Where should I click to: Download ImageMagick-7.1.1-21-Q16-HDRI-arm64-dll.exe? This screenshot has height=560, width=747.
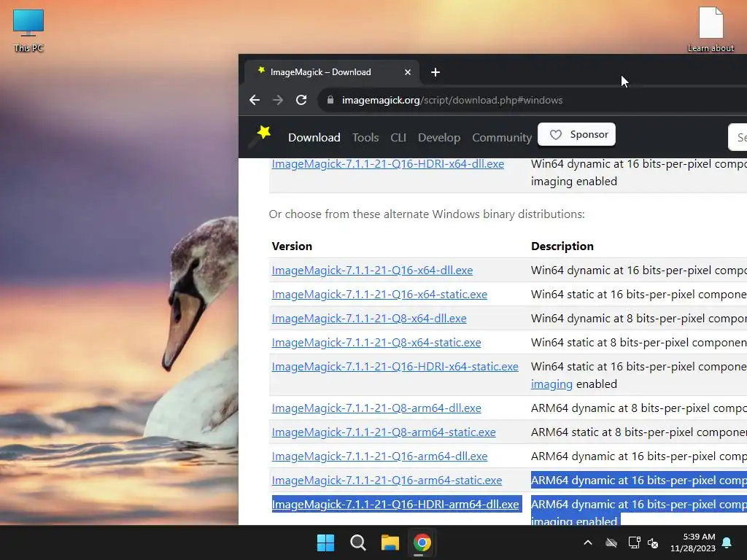(395, 505)
